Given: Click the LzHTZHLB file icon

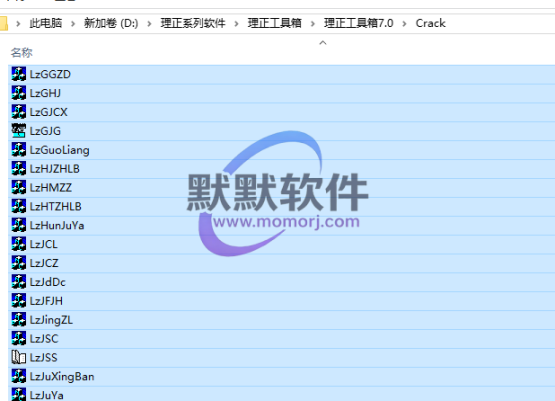Looking at the screenshot, I should 18,206.
